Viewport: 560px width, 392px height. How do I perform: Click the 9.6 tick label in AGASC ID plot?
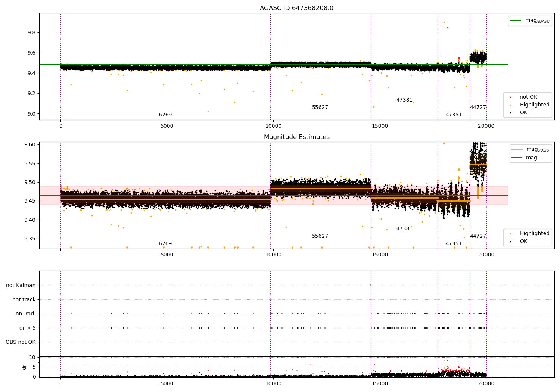(32, 53)
